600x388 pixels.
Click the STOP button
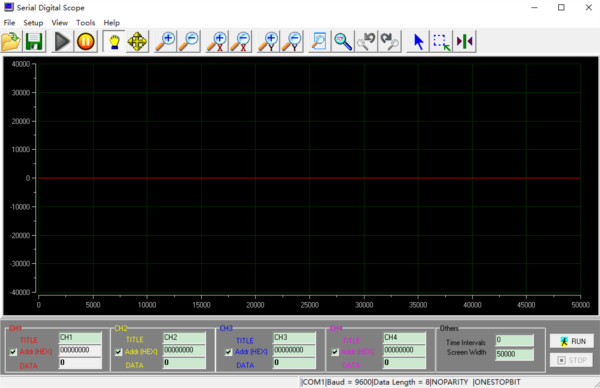572,360
